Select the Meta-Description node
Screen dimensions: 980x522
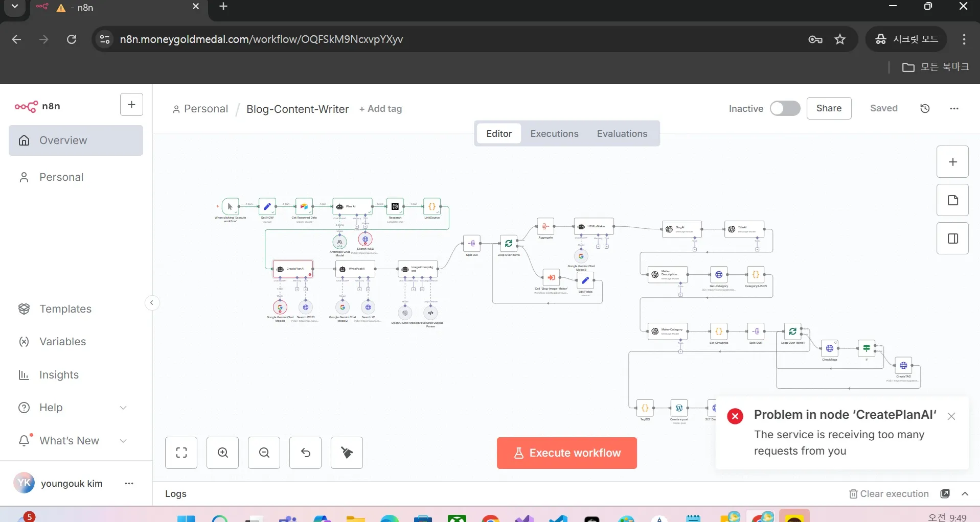[x=668, y=275]
